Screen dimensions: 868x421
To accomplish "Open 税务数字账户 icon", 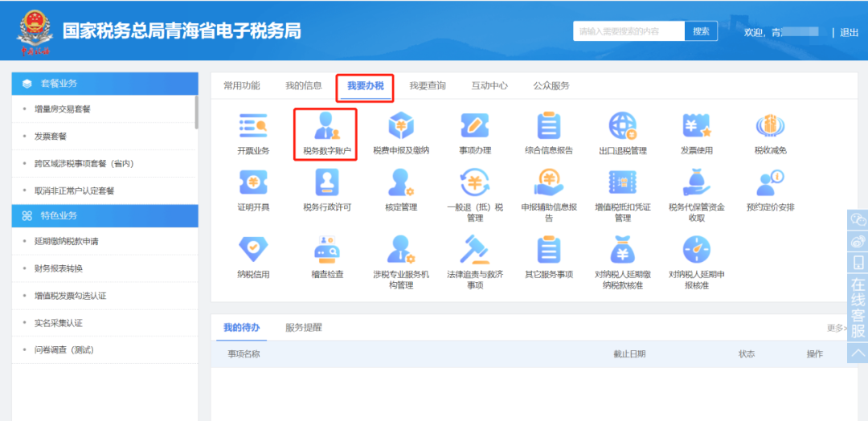I will click(326, 126).
